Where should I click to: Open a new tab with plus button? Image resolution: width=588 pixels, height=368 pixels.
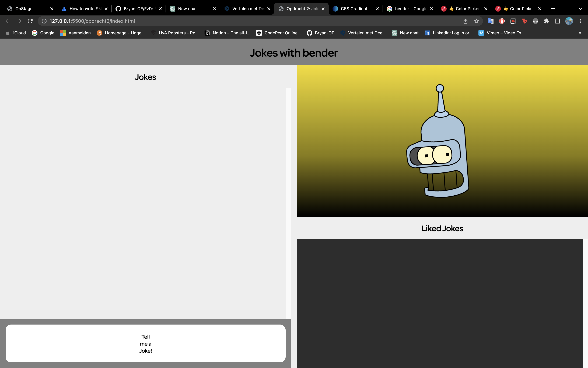tap(553, 9)
